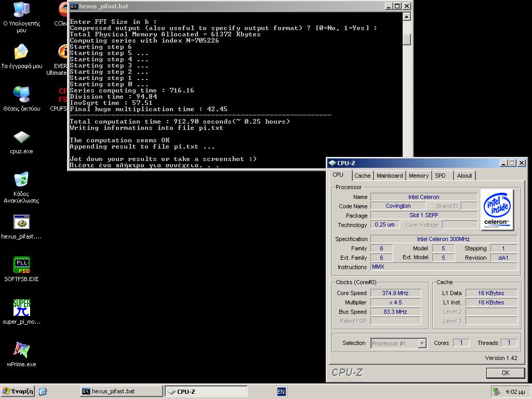Click the L1 Data 16 KBytes value
Viewport: 532px width, 399px height.
point(491,293)
